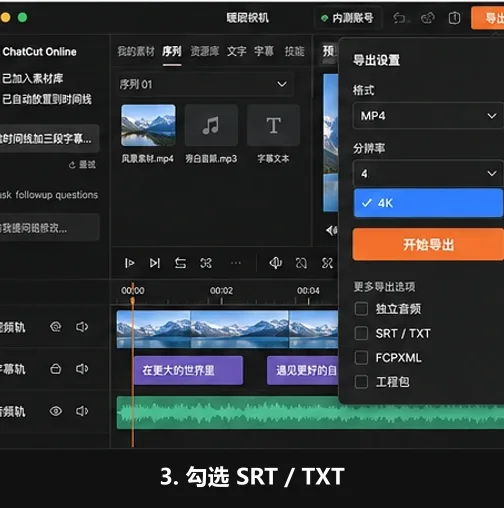Click the undo arrow in the title bar
Screen dimensions: 504x508
pyautogui.click(x=399, y=18)
